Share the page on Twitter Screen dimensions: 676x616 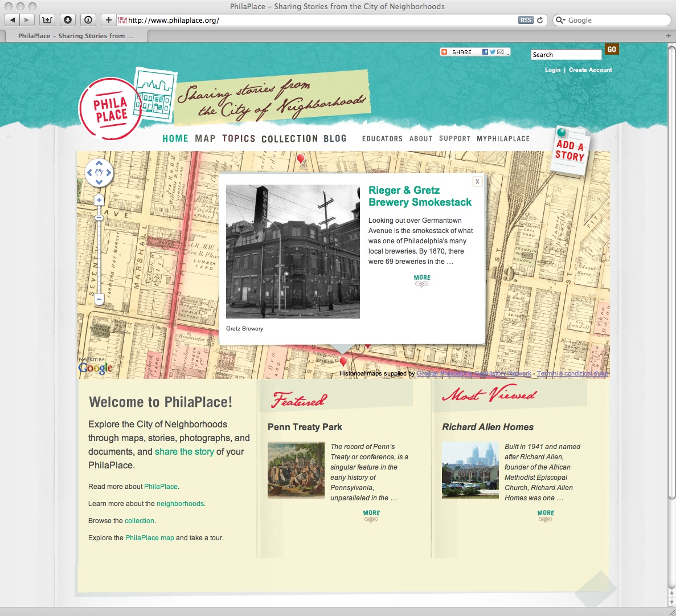tap(493, 52)
